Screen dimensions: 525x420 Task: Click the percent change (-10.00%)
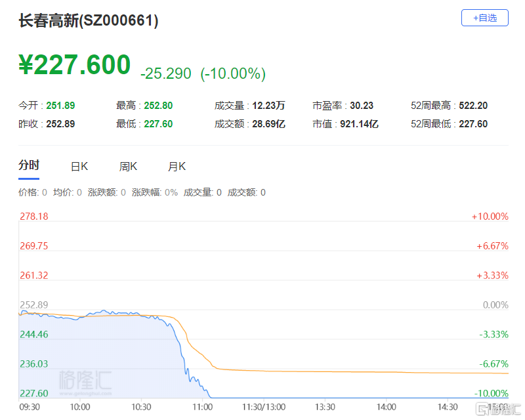point(233,73)
